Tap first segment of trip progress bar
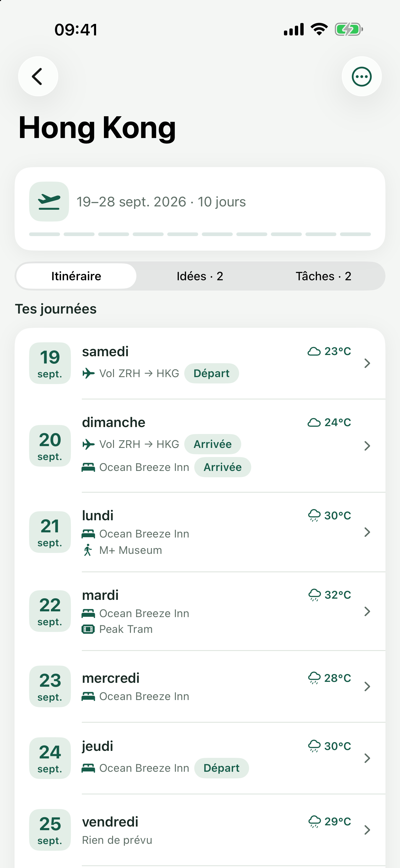400x868 pixels. tap(45, 234)
